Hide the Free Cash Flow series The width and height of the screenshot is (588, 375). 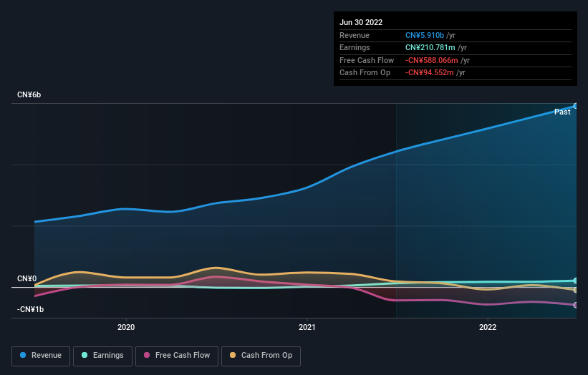(x=177, y=355)
